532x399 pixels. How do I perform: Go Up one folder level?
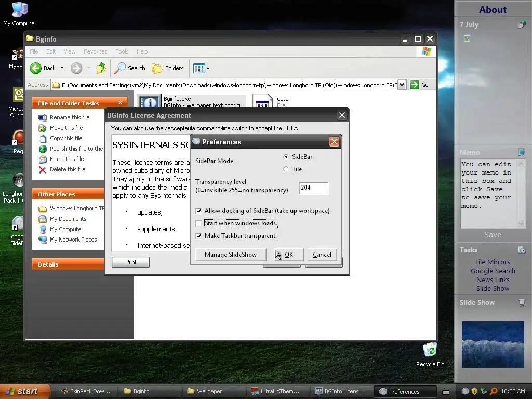101,68
